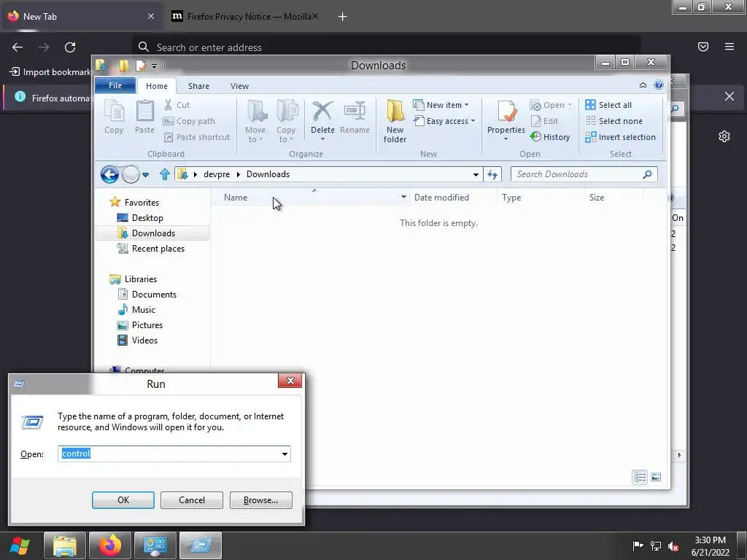The width and height of the screenshot is (747, 560).
Task: Click Select all in ribbon
Action: click(x=608, y=105)
